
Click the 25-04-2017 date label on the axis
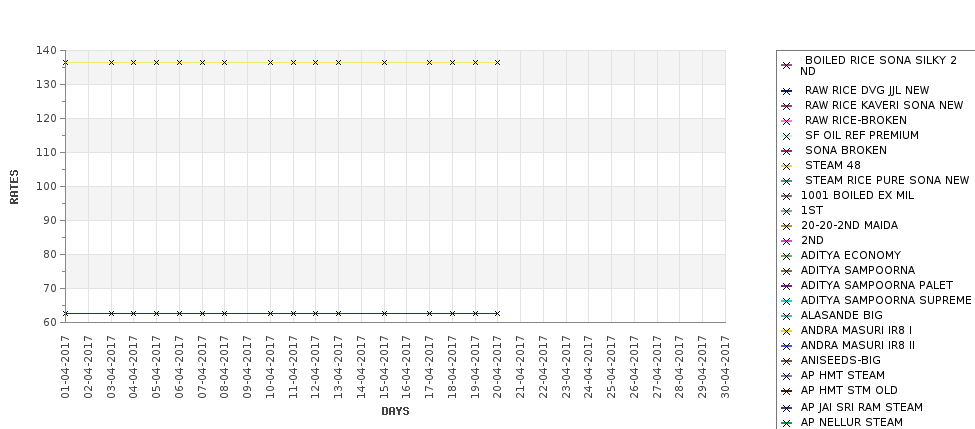611,367
